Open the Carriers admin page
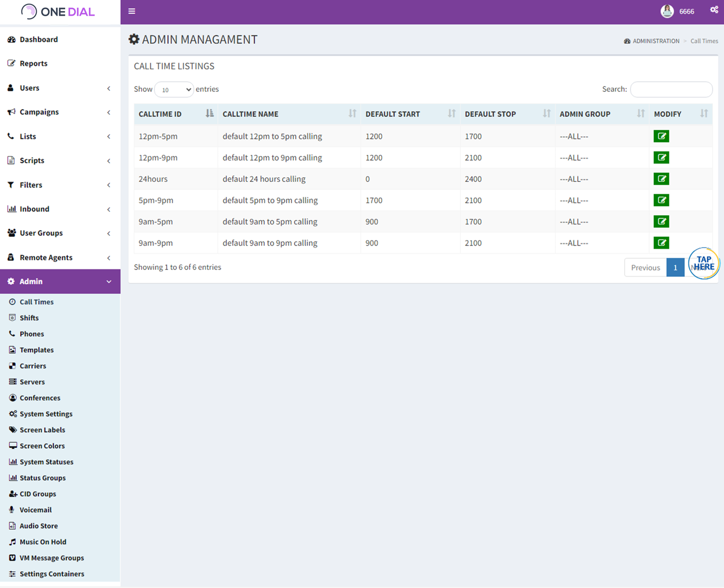 (32, 366)
